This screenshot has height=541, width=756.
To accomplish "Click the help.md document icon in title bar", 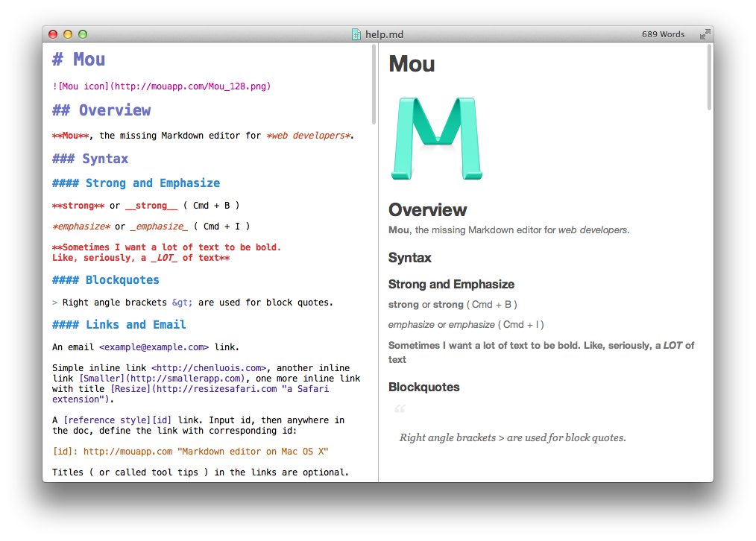I will [356, 34].
